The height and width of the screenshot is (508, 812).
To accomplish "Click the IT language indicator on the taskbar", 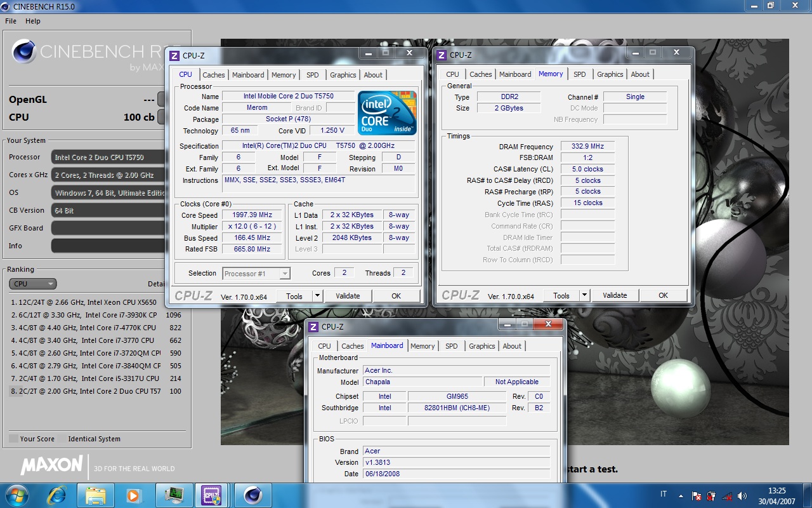I will [664, 495].
